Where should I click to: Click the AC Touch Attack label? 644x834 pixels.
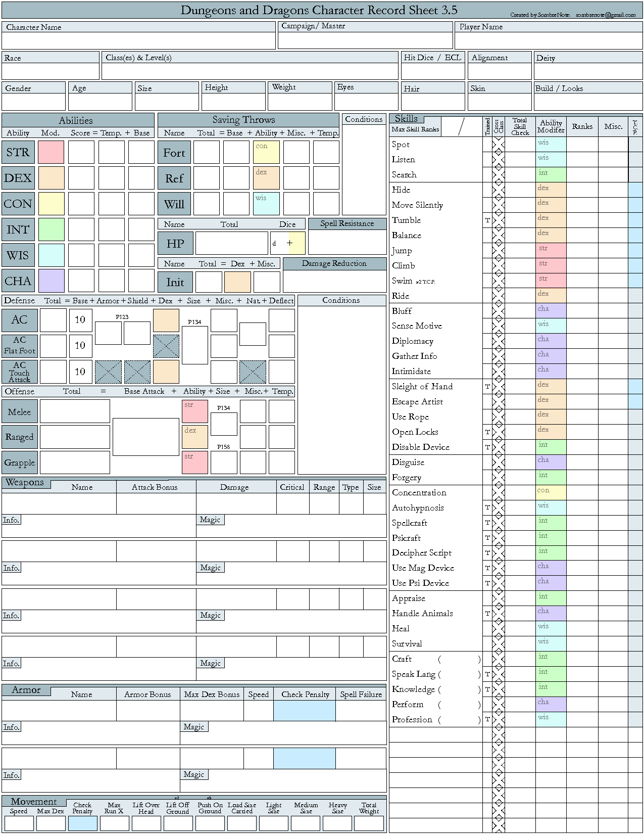point(19,372)
